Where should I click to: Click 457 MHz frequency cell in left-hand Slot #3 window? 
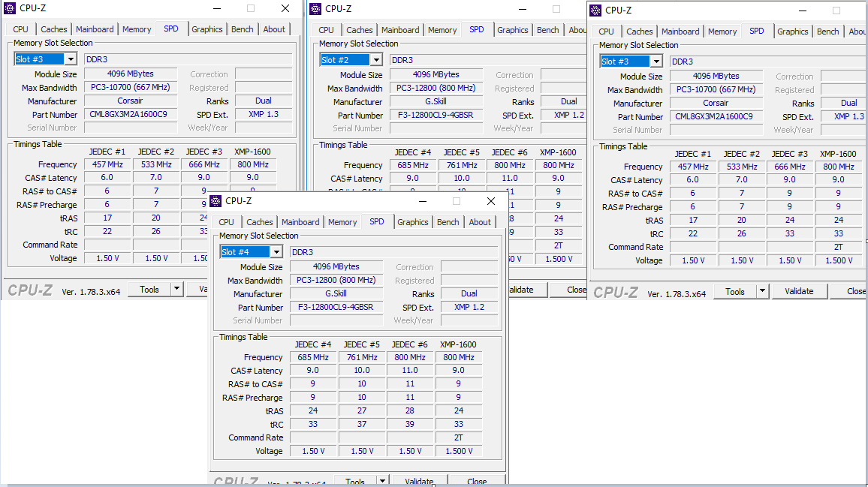click(107, 164)
